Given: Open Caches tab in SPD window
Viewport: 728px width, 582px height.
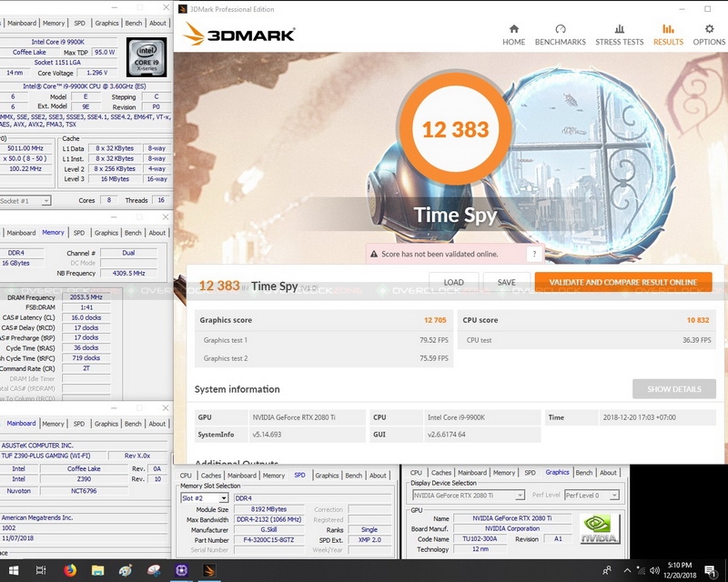Looking at the screenshot, I should click(x=211, y=476).
